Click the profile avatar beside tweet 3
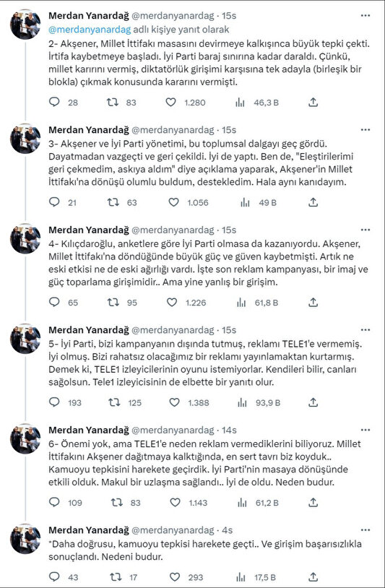Image resolution: width=385 pixels, height=588 pixels. (x=25, y=139)
